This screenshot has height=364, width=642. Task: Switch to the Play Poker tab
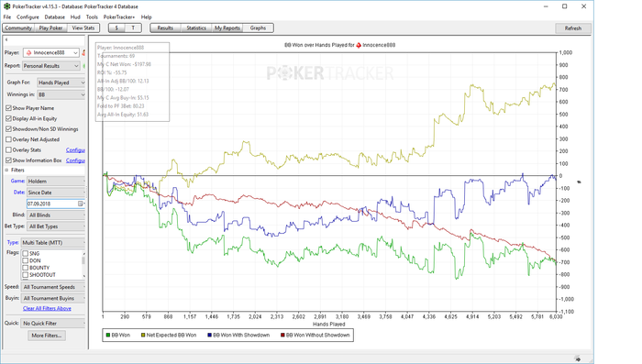(50, 28)
